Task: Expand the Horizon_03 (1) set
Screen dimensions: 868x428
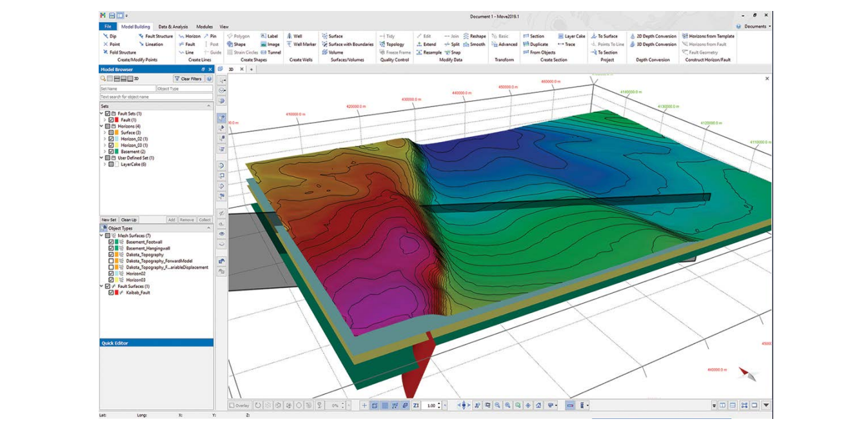Action: [104, 145]
